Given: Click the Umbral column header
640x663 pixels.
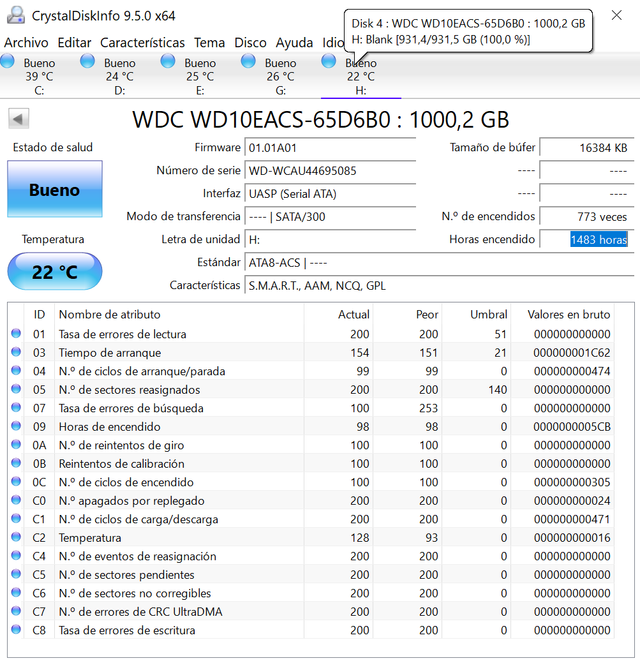Looking at the screenshot, I should tap(476, 314).
